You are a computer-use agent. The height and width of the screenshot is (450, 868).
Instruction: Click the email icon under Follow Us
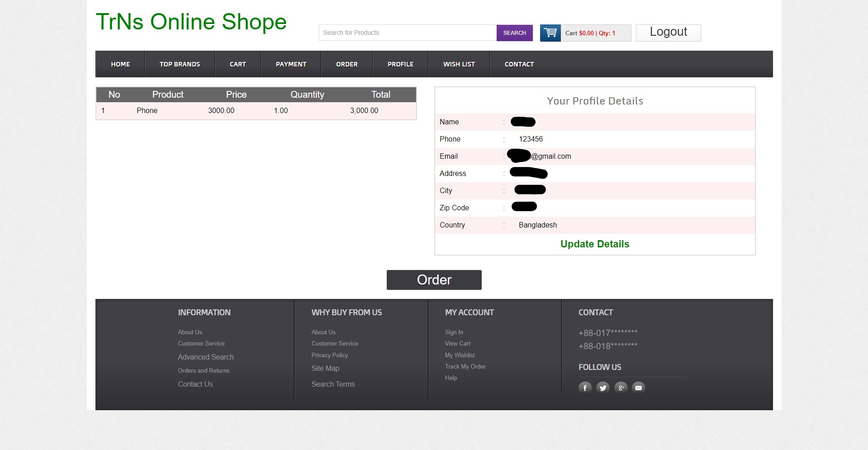[638, 388]
